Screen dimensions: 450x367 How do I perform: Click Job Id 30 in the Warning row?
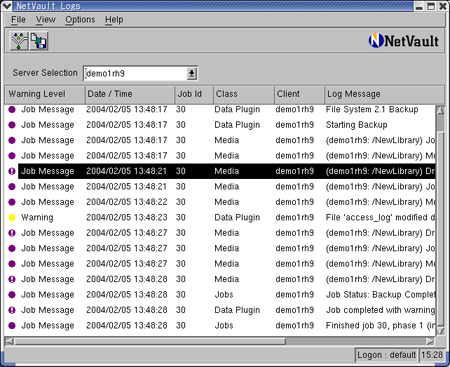click(x=181, y=218)
